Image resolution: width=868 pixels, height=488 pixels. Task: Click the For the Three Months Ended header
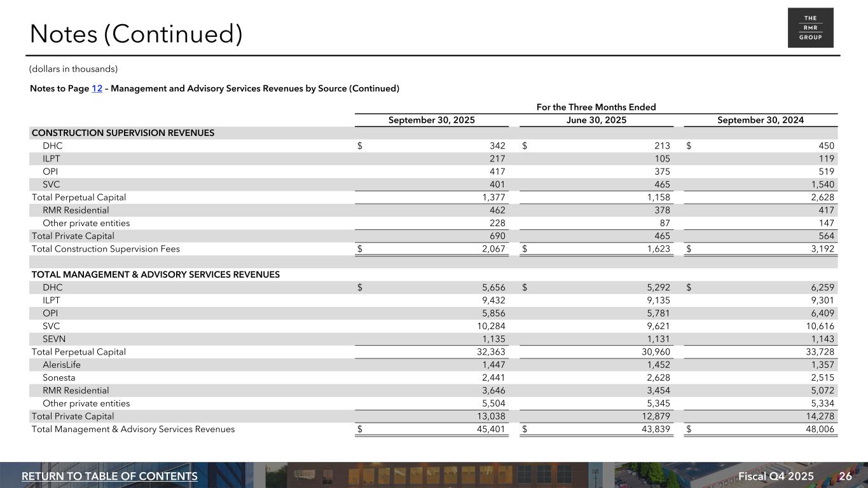596,107
